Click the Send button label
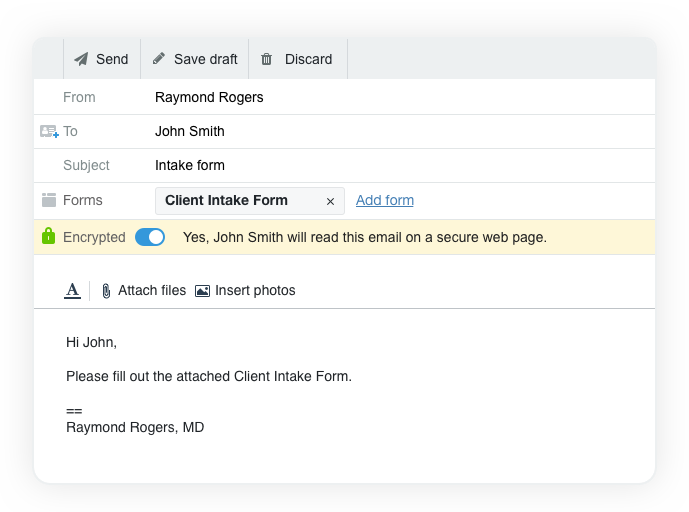 click(112, 59)
